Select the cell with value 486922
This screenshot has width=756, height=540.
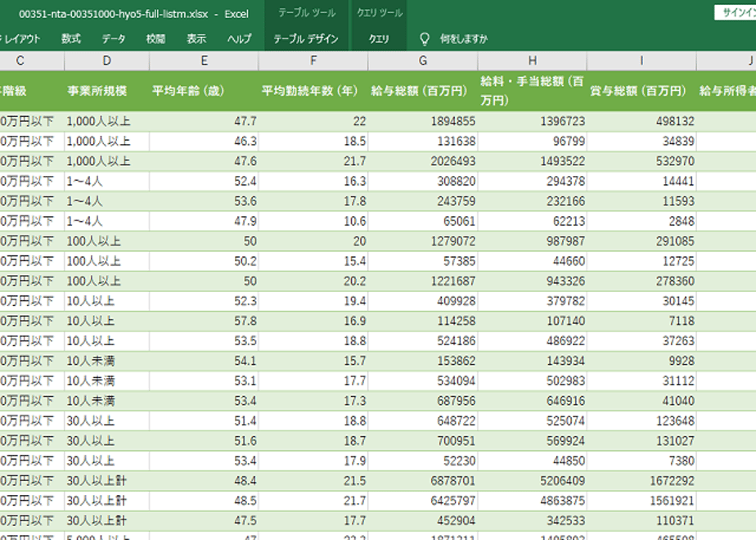[533, 341]
